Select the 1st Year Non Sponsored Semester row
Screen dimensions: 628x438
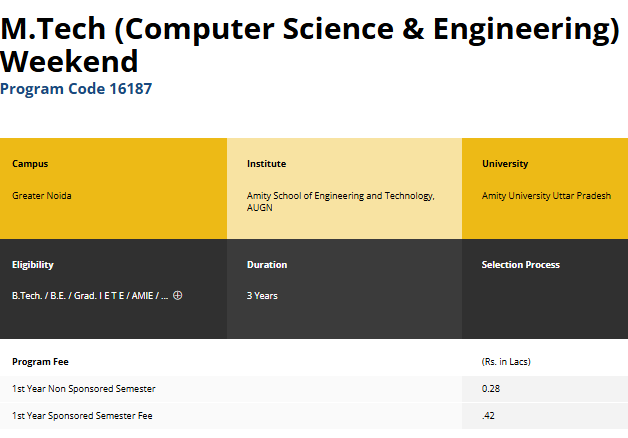(84, 388)
